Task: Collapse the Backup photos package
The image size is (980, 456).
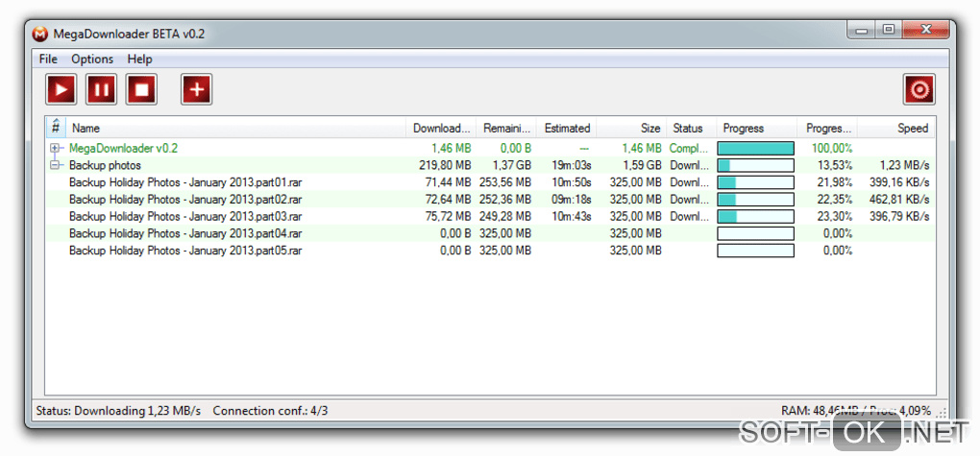Action: click(x=55, y=165)
